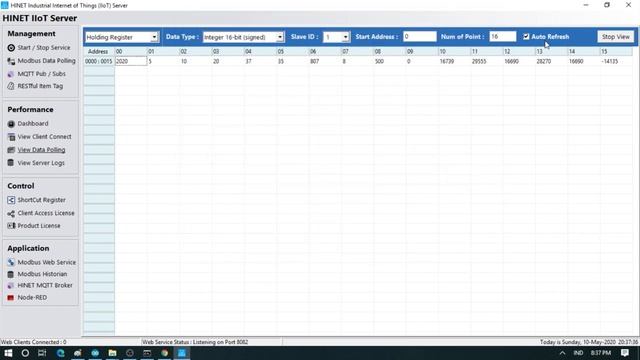Click the HINET MQTT Broker icon
Image resolution: width=640 pixels, height=360 pixels.
click(11, 286)
